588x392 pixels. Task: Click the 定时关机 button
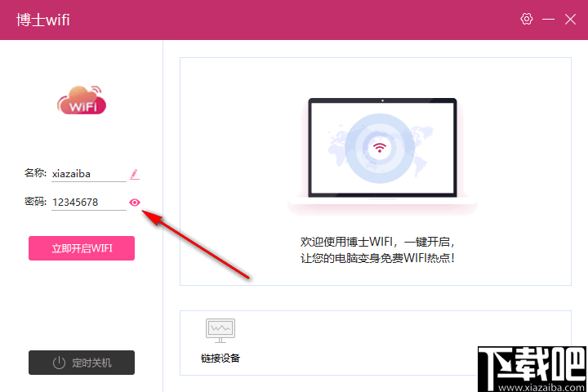82,363
